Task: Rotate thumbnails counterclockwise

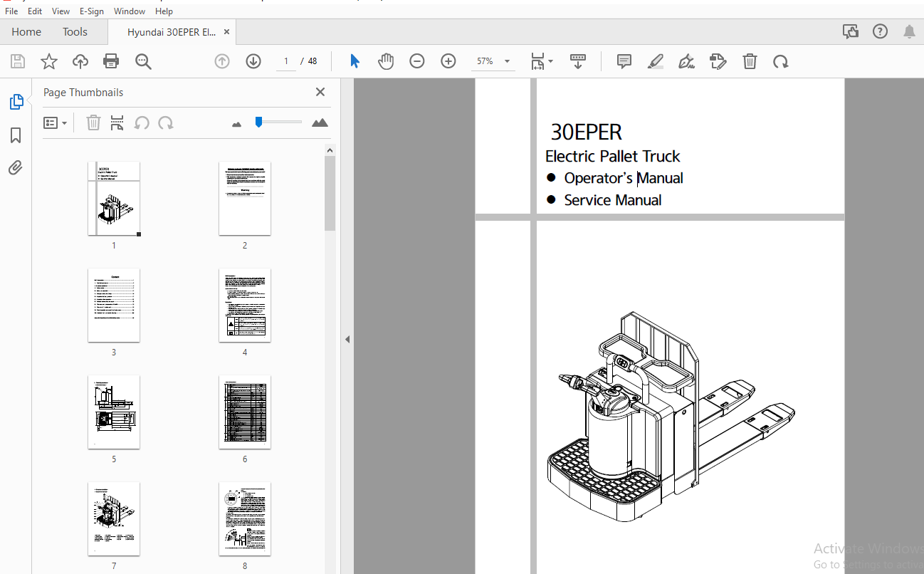Action: point(142,122)
